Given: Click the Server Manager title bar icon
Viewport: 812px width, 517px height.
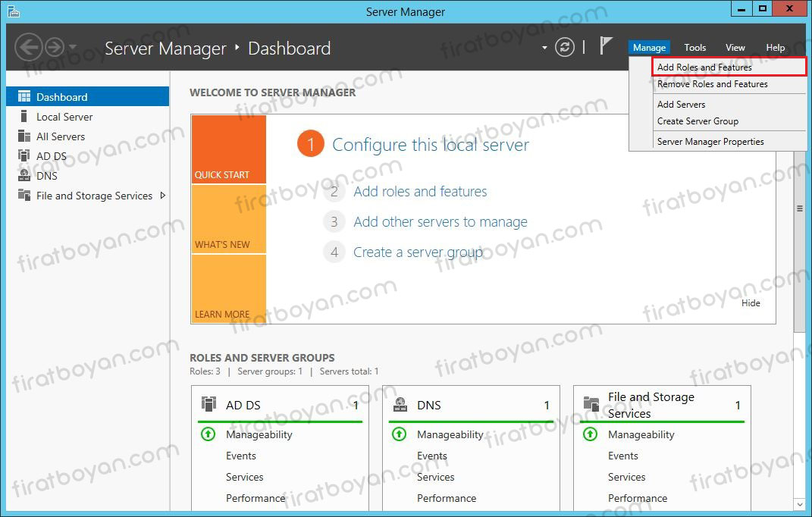Looking at the screenshot, I should [14, 11].
